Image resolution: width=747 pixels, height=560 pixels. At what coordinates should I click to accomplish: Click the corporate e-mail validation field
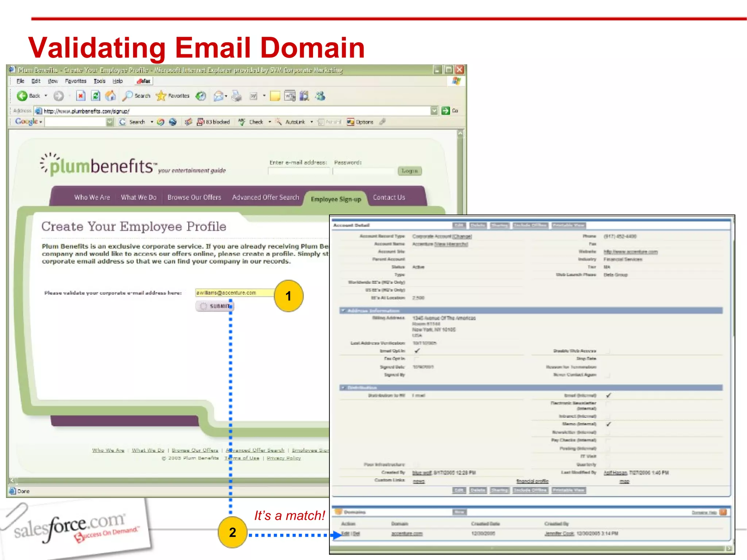[x=235, y=292]
